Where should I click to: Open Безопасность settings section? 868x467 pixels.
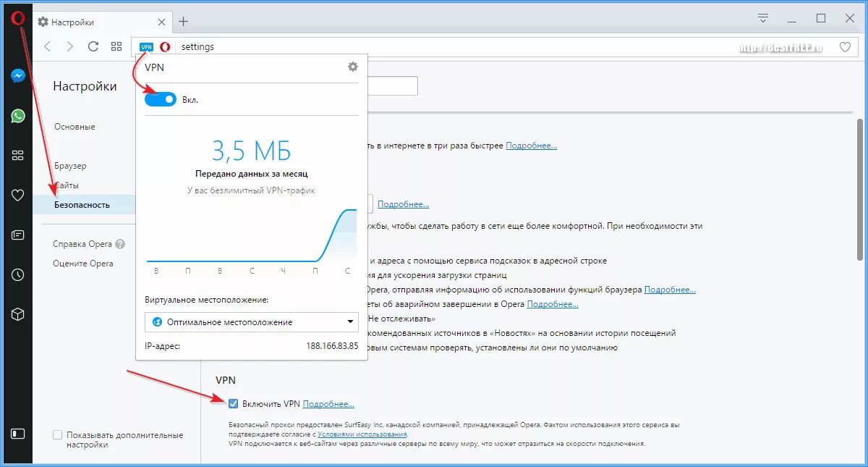point(82,205)
